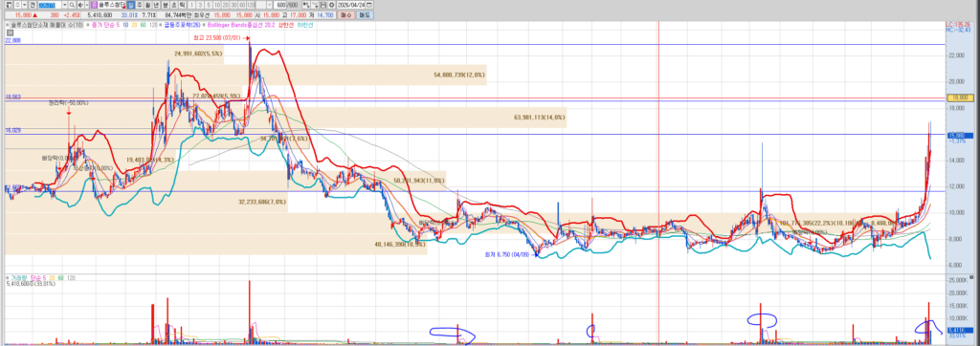Select the 60 interval button
The height and width of the screenshot is (346, 980).
click(x=242, y=5)
